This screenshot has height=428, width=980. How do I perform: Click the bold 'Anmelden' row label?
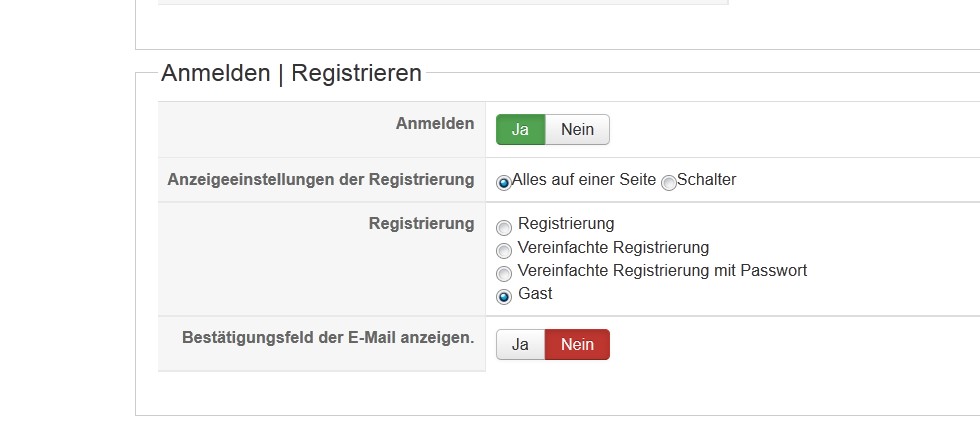click(434, 124)
